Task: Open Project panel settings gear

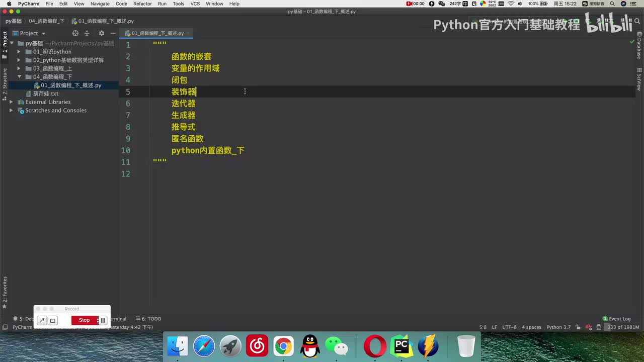Action: [101, 33]
